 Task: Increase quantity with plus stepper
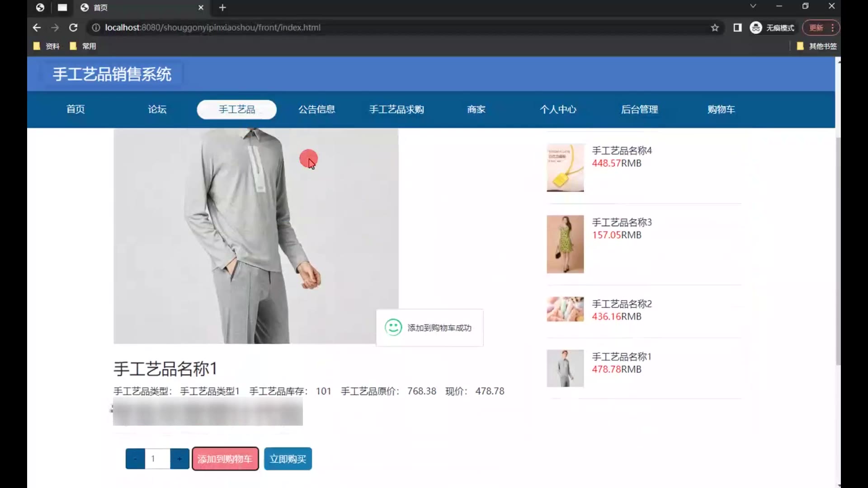pyautogui.click(x=179, y=459)
